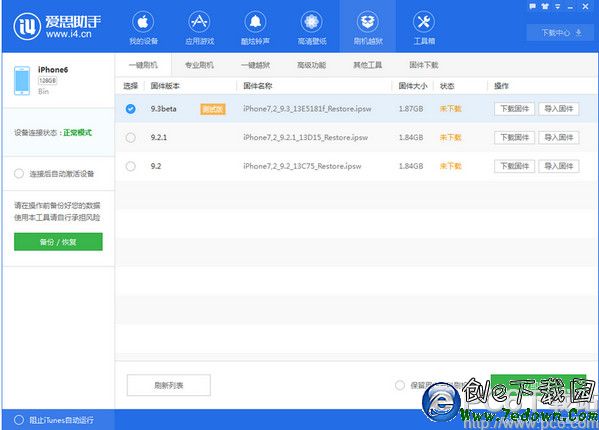The image size is (599, 430).
Task: Click the 正常模式 connection status text
Action: 78,133
